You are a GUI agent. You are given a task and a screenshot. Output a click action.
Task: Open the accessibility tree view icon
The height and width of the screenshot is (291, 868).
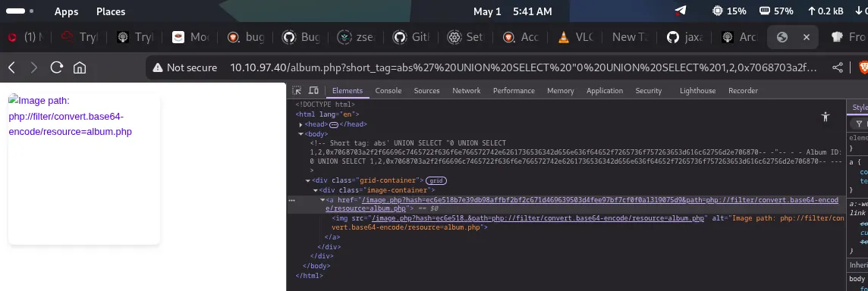click(x=826, y=117)
